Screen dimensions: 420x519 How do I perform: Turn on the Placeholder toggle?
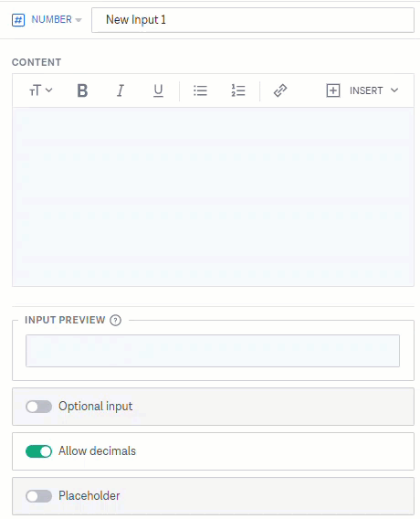click(x=38, y=496)
